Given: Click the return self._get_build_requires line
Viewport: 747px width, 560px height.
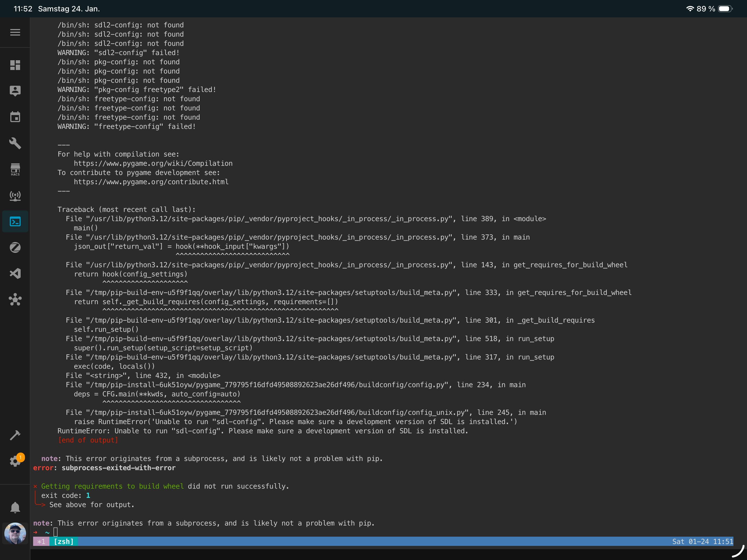Looking at the screenshot, I should pyautogui.click(x=206, y=302).
